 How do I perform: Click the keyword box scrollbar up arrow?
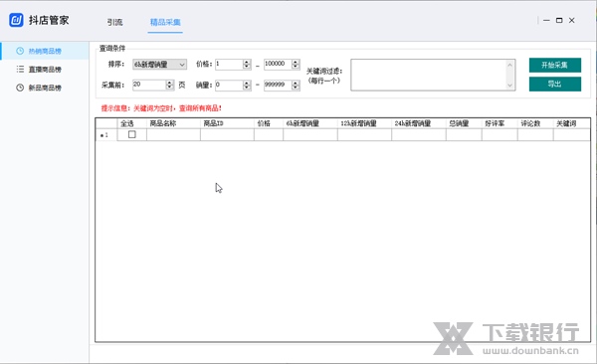[x=510, y=65]
